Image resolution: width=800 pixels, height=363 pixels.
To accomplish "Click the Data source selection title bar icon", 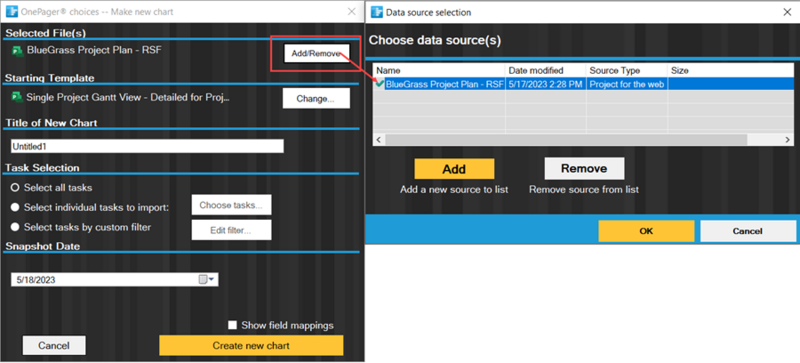I will (377, 12).
